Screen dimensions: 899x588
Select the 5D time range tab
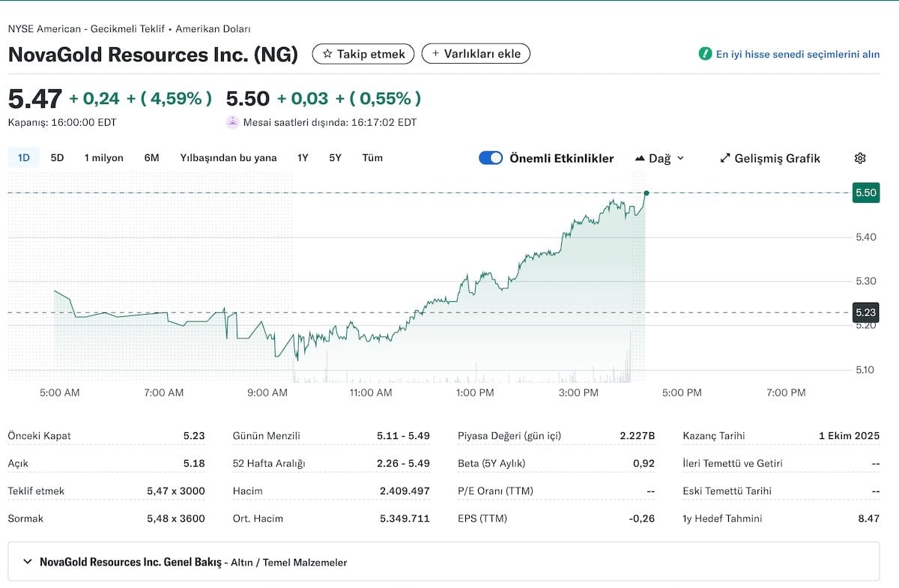[x=57, y=158]
